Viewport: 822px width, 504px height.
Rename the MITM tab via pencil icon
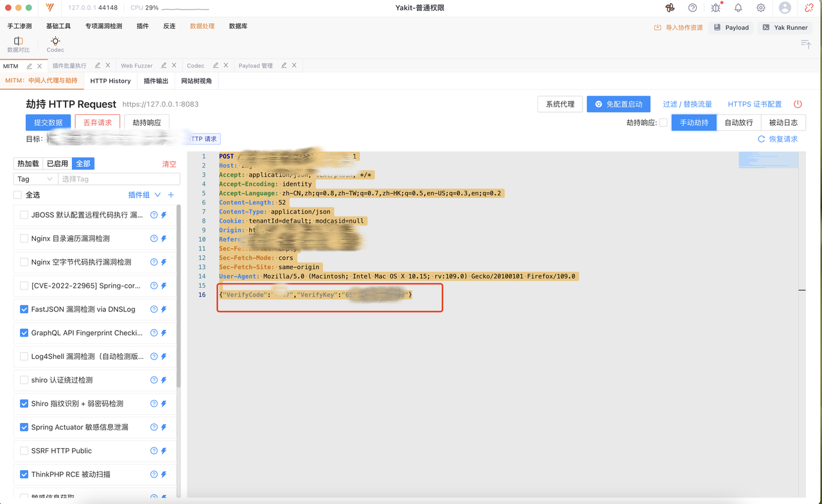(30, 65)
